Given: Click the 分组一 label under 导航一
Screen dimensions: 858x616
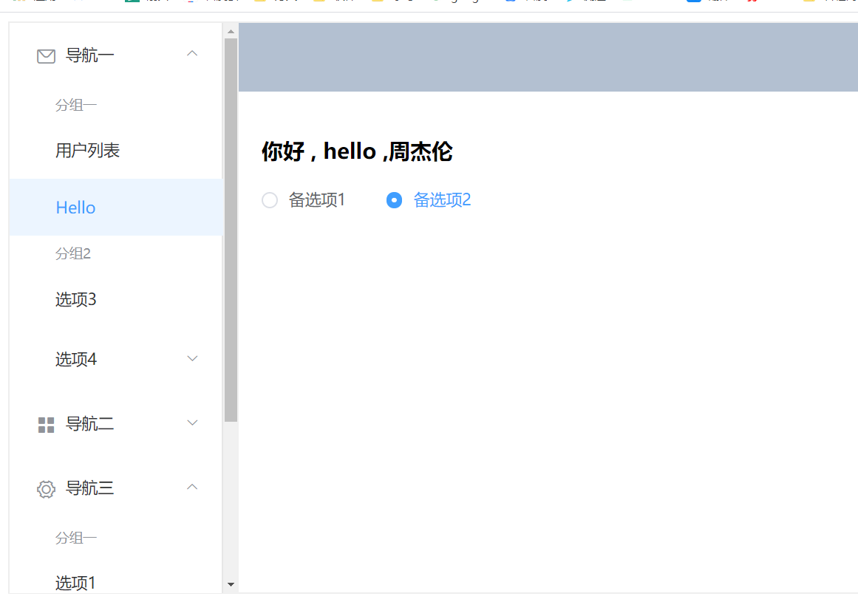Looking at the screenshot, I should pyautogui.click(x=76, y=105).
